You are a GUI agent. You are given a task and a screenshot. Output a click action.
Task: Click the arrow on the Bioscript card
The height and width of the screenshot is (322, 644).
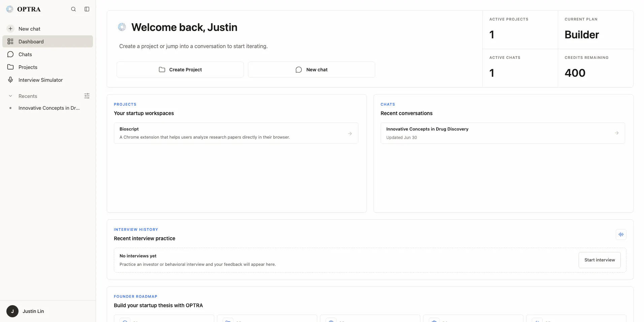coord(350,134)
